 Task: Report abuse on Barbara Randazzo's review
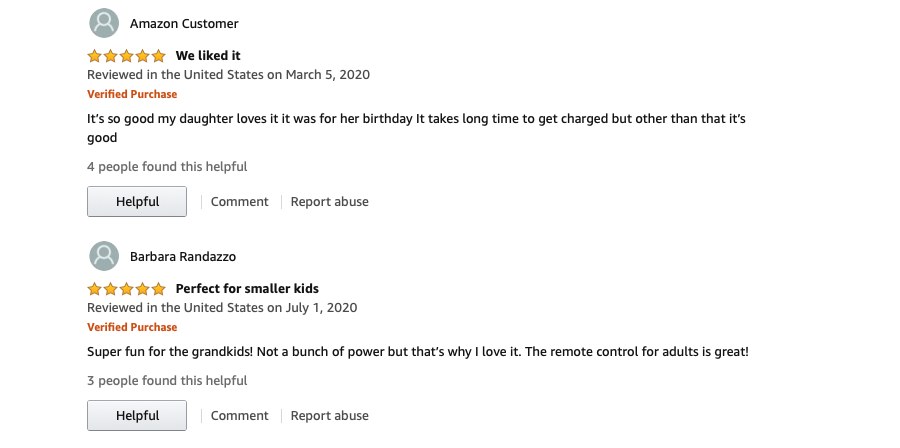click(329, 415)
